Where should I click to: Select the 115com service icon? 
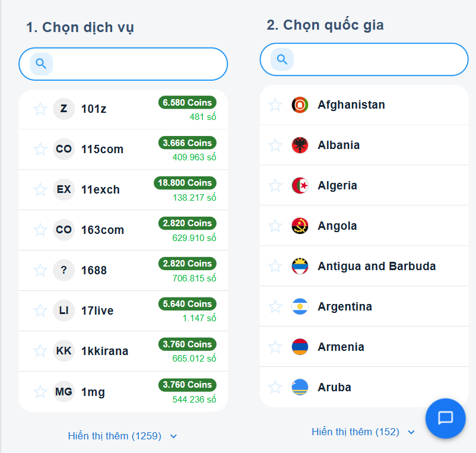point(64,149)
